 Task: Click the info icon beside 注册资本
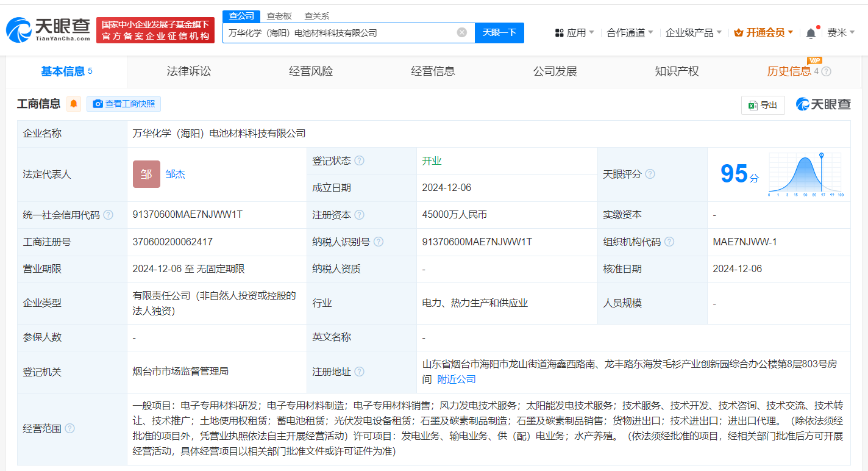[x=360, y=215]
